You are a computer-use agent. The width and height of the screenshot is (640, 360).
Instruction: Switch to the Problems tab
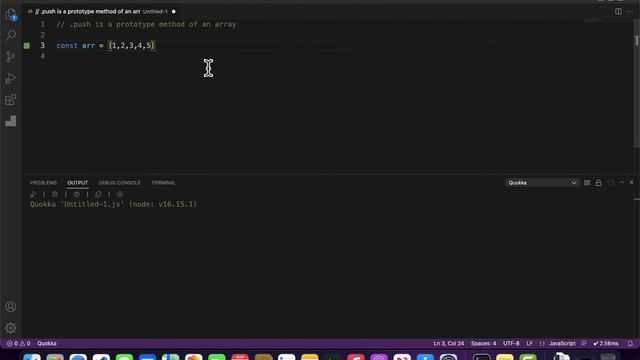(x=43, y=183)
